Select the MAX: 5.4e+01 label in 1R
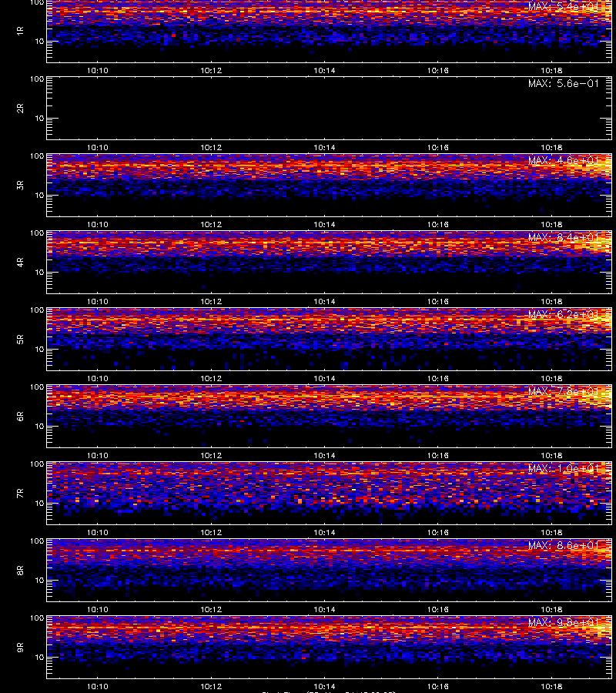This screenshot has height=693, width=616. (x=564, y=7)
